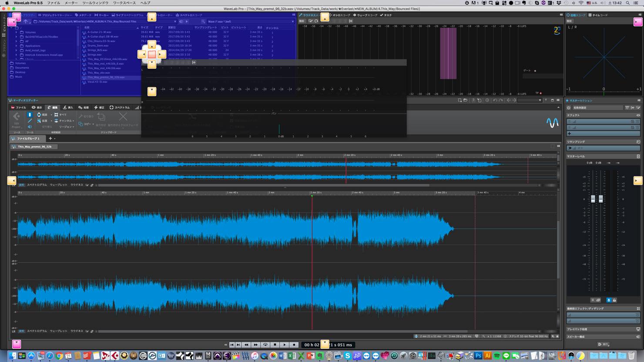Stop playback with the transport stop button
The image size is (644, 362).
coord(275,345)
